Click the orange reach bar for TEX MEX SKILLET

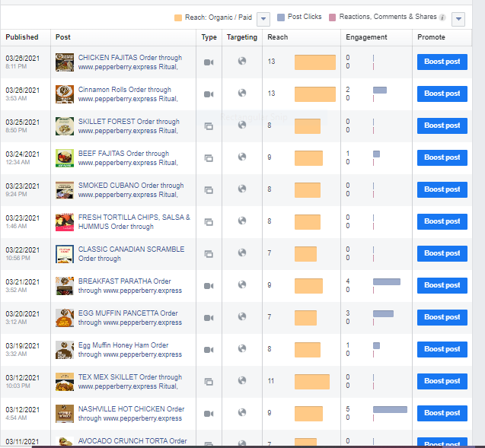(312, 382)
